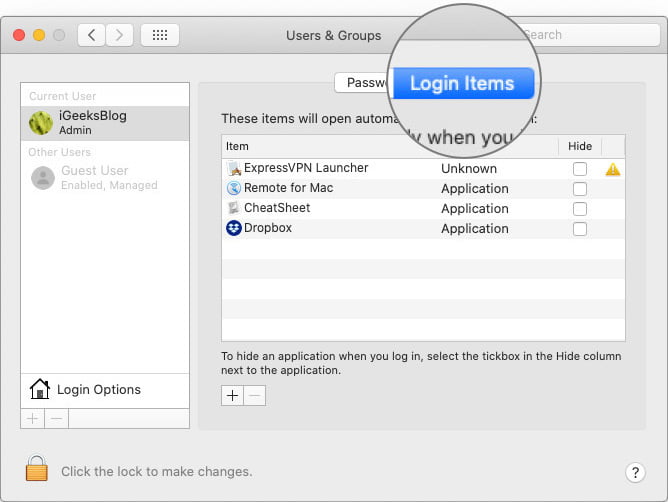This screenshot has height=502, width=668.
Task: Tick Hide checkbox for CheatSheet
Action: coord(580,209)
